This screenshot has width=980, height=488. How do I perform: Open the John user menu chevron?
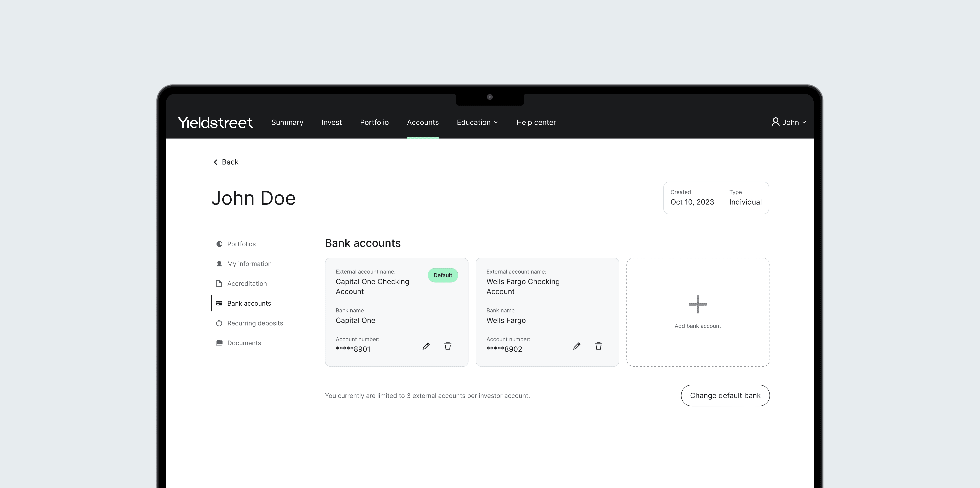click(x=804, y=122)
